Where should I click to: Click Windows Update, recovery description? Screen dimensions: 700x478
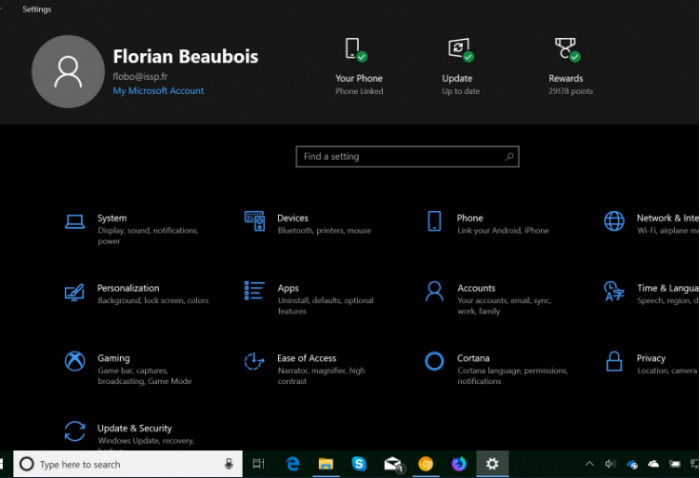[146, 441]
